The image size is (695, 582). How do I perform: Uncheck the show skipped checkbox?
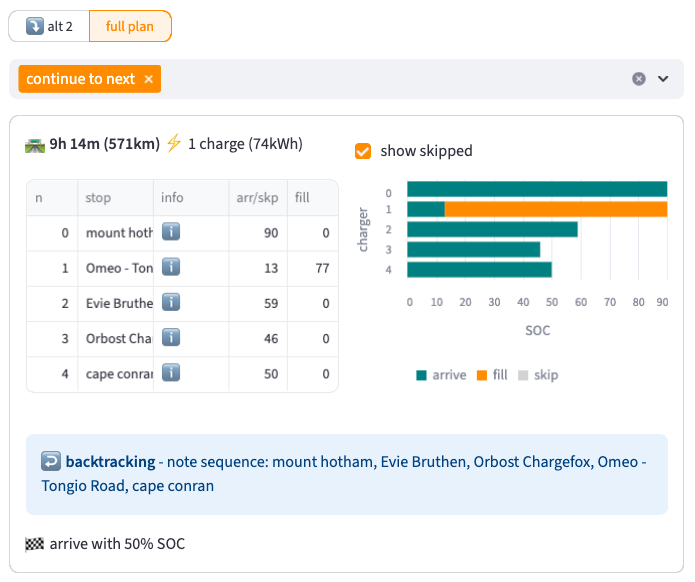coord(364,151)
